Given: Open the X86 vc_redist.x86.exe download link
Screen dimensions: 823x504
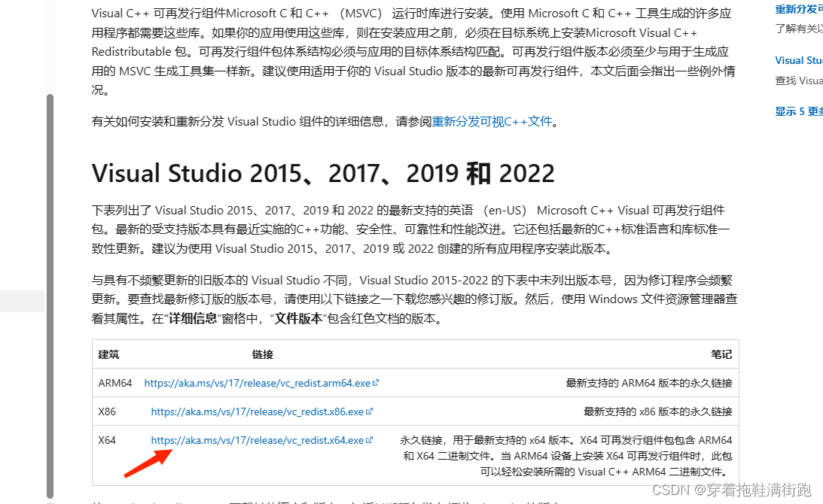Looking at the screenshot, I should (258, 411).
